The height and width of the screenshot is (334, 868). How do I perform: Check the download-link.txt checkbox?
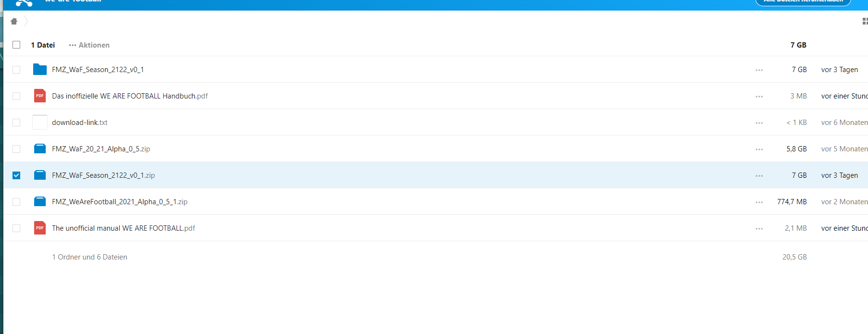pyautogui.click(x=16, y=123)
